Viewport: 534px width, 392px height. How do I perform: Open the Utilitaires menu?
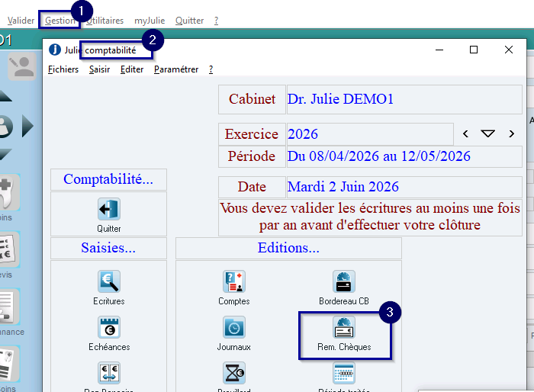pyautogui.click(x=105, y=21)
